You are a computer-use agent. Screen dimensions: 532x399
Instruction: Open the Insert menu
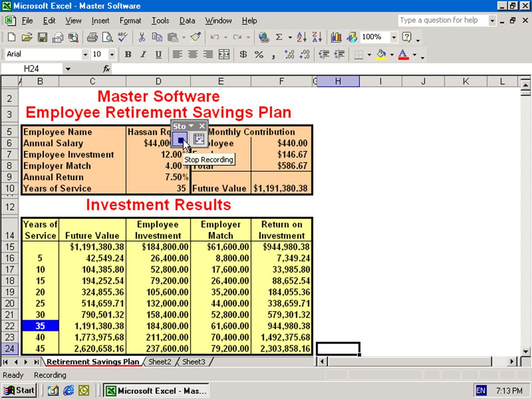coord(100,21)
